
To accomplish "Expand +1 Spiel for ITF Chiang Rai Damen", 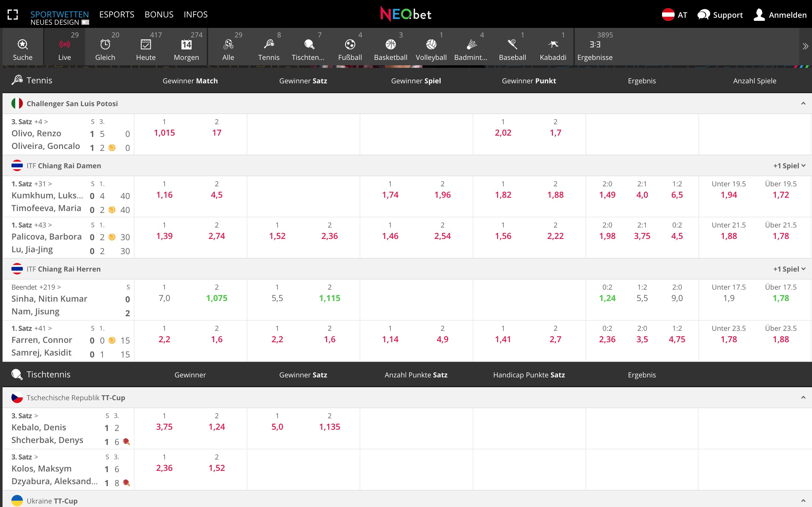I will tap(789, 165).
